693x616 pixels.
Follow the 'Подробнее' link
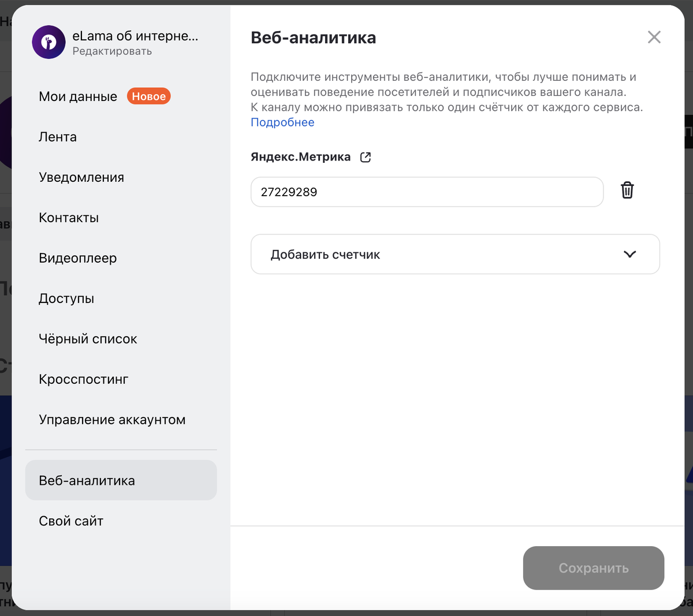282,122
